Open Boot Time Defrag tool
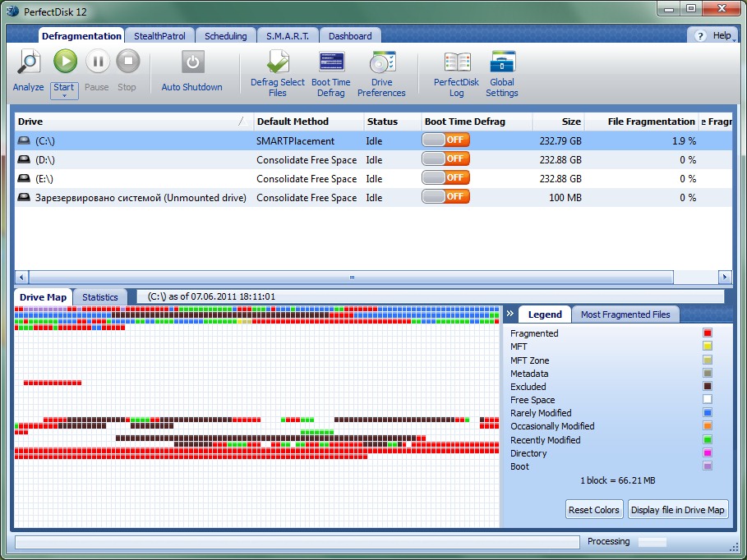The height and width of the screenshot is (560, 747). pyautogui.click(x=331, y=62)
